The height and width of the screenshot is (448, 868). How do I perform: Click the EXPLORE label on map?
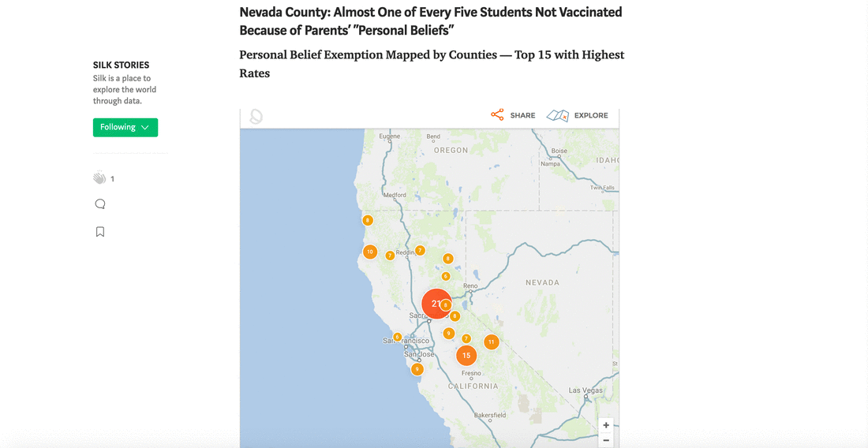tap(591, 115)
